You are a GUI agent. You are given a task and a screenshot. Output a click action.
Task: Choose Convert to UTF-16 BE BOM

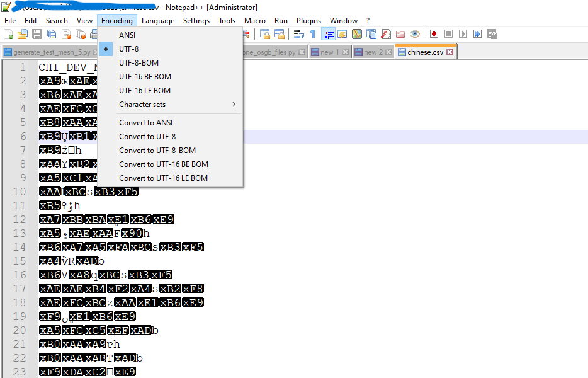click(x=170, y=164)
